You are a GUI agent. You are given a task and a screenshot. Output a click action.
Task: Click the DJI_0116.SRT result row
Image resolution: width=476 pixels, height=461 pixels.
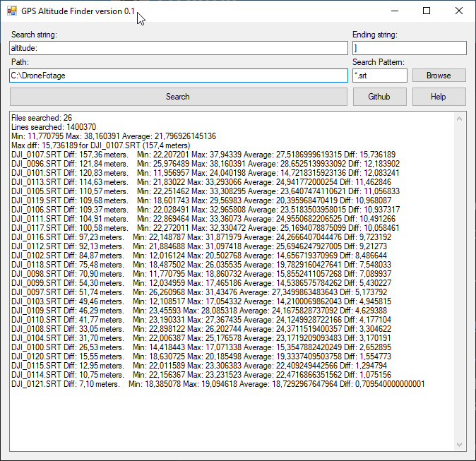(x=201, y=237)
